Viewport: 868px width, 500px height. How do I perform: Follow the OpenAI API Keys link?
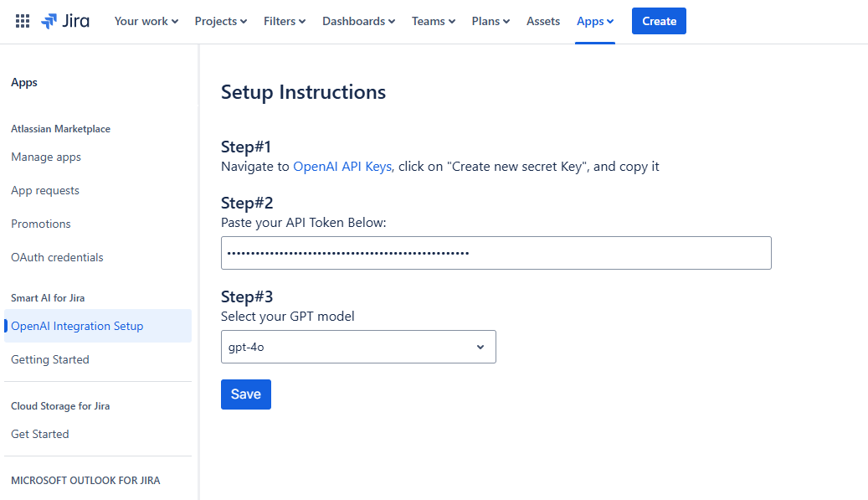point(342,167)
